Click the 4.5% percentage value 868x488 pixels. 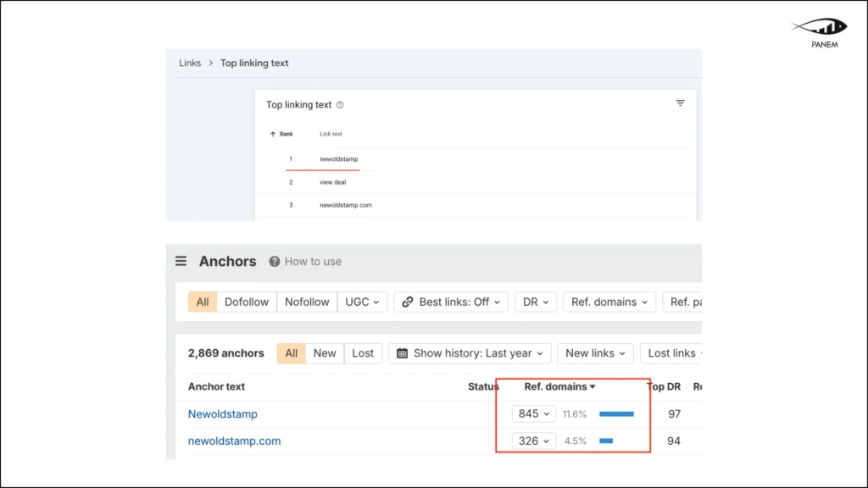(x=576, y=441)
